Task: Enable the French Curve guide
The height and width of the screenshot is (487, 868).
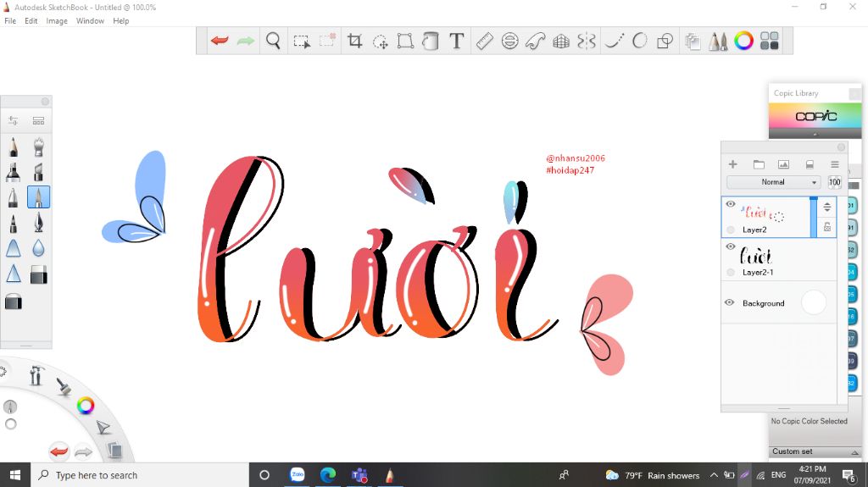Action: 536,41
